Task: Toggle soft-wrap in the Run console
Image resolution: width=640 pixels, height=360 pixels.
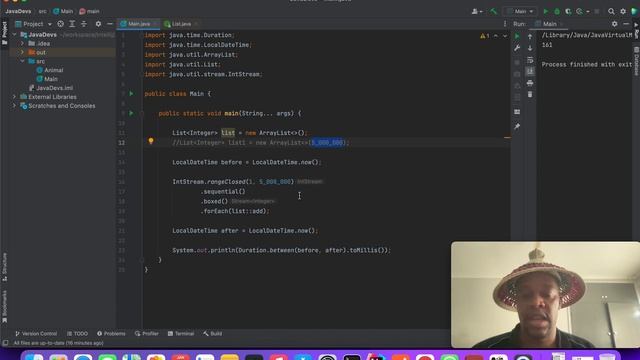Action: (x=530, y=60)
